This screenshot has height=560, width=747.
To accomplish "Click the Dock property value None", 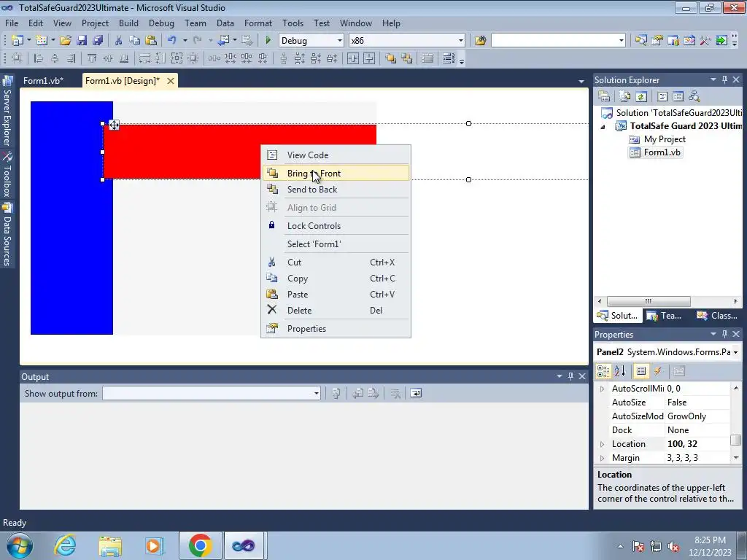I will [x=697, y=430].
